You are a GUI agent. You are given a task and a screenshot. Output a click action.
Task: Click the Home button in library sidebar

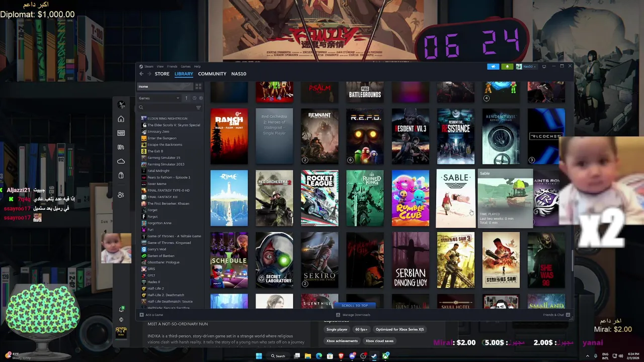(x=165, y=86)
